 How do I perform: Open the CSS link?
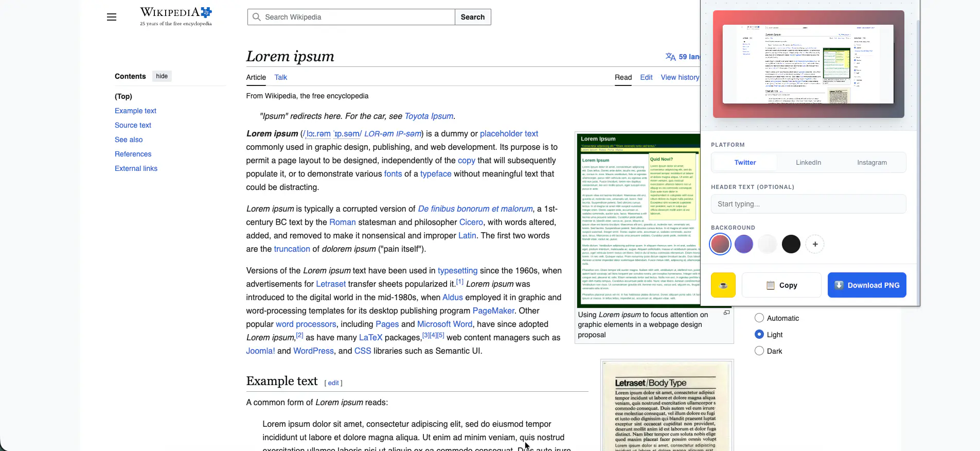click(x=363, y=351)
